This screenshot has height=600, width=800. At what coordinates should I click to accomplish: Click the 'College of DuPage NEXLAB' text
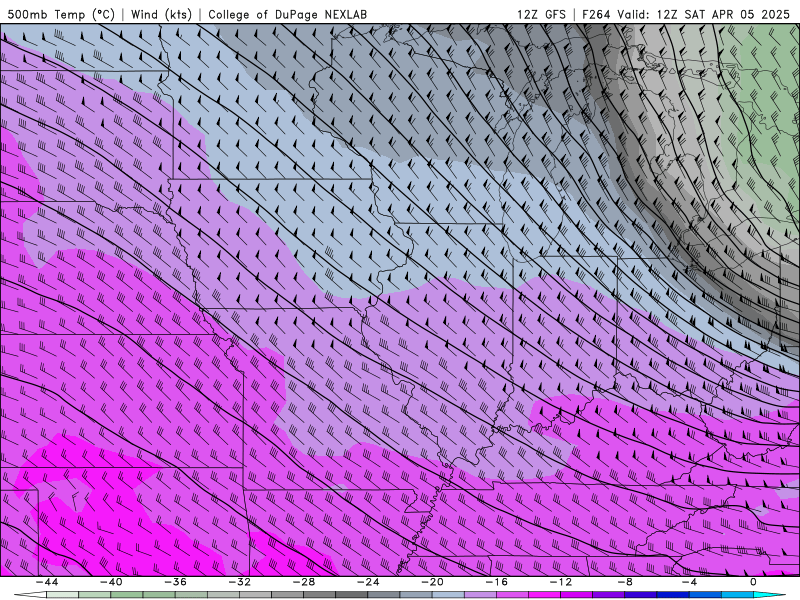click(x=287, y=14)
